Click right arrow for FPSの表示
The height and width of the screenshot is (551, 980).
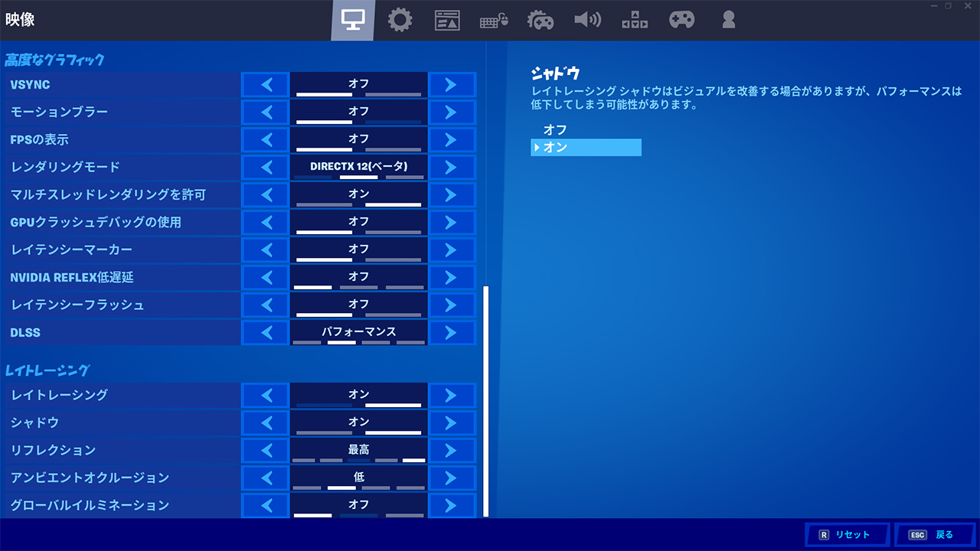point(452,139)
